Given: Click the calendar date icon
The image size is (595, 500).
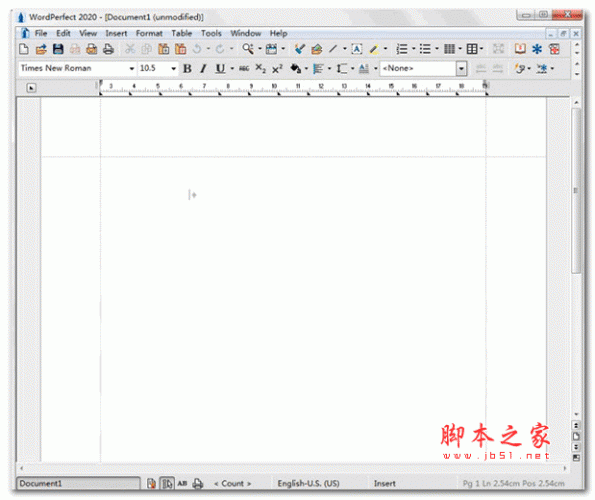Looking at the screenshot, I should pyautogui.click(x=271, y=49).
